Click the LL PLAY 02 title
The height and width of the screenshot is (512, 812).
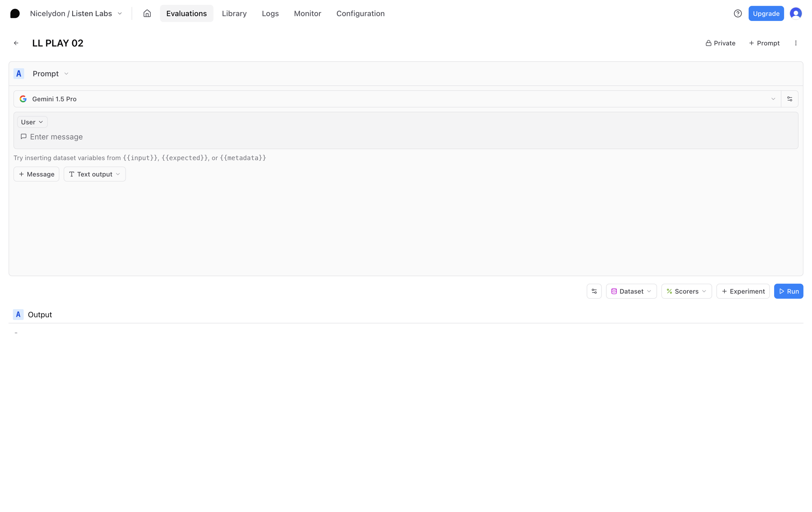click(x=58, y=43)
